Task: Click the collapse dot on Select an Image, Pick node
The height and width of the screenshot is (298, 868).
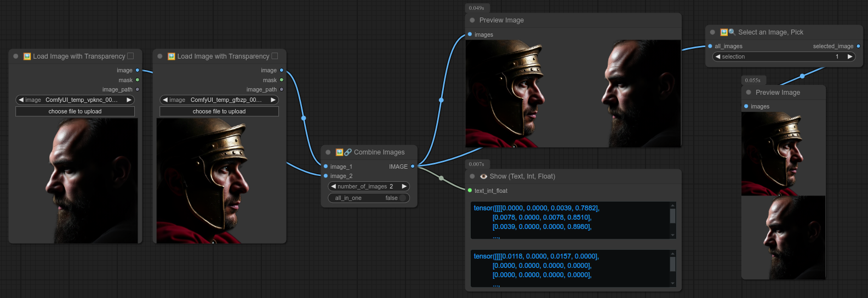Action: (x=712, y=32)
